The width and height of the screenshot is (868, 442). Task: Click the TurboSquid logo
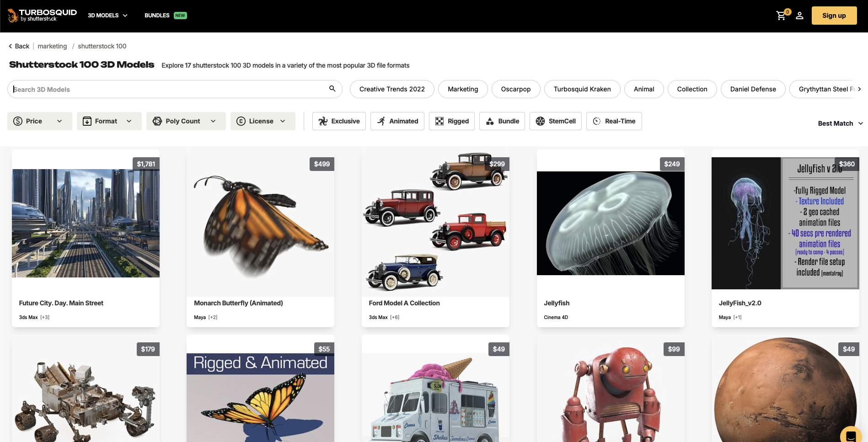(x=42, y=15)
